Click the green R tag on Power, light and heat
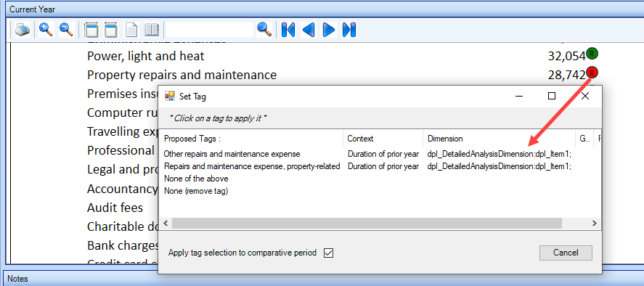Viewport: 644px width, 286px height. pyautogui.click(x=592, y=53)
